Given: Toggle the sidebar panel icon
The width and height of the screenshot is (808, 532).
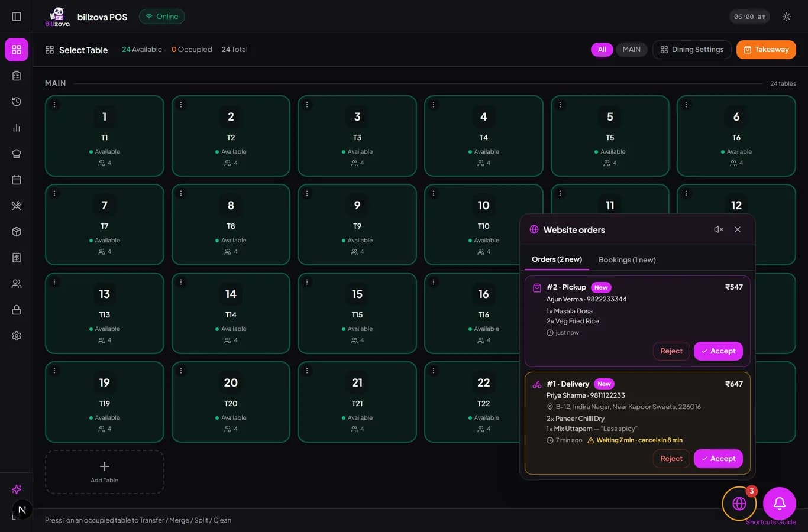Looking at the screenshot, I should [x=17, y=17].
